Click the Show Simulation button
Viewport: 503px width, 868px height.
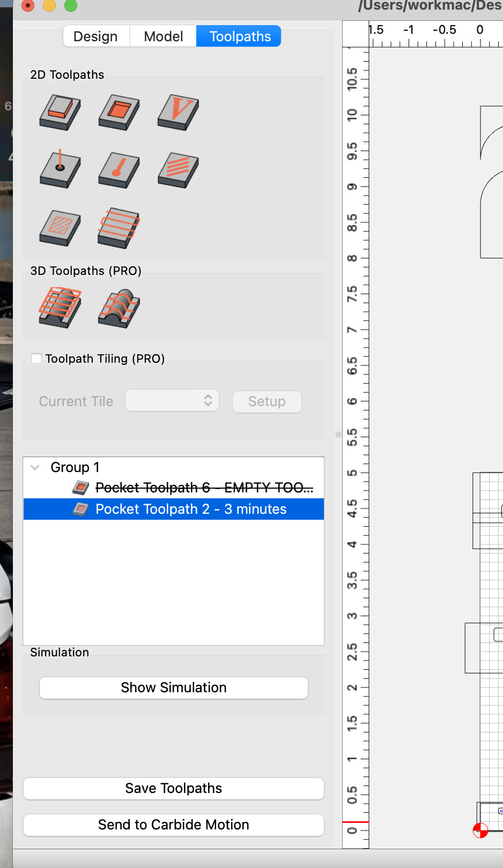pyautogui.click(x=174, y=687)
